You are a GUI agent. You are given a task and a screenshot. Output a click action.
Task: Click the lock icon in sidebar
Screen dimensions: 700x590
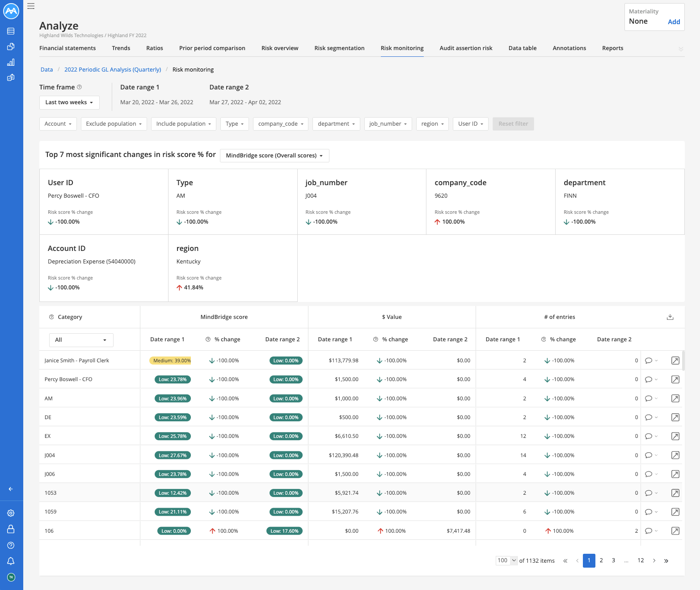pos(11,529)
